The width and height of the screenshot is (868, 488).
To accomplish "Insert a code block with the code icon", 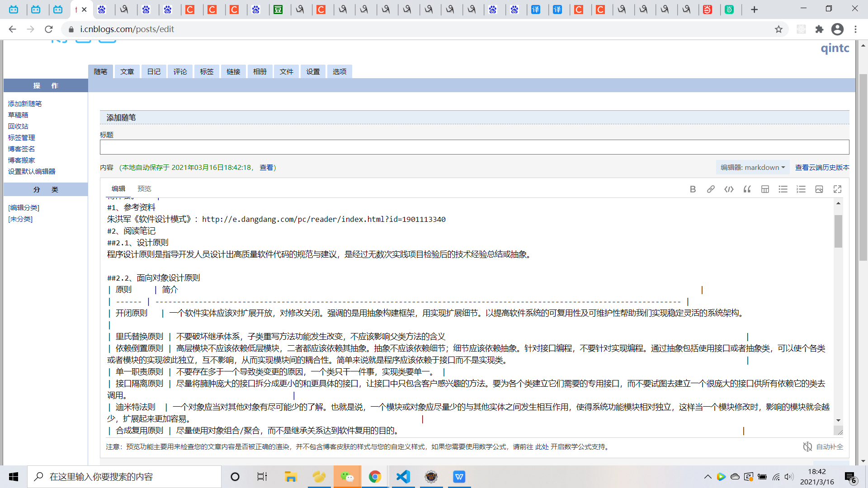I will pyautogui.click(x=729, y=189).
